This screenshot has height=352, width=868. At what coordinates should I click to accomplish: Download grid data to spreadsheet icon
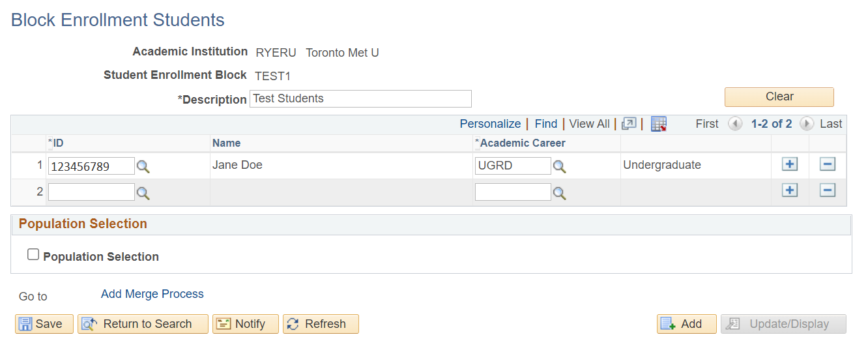pyautogui.click(x=659, y=124)
